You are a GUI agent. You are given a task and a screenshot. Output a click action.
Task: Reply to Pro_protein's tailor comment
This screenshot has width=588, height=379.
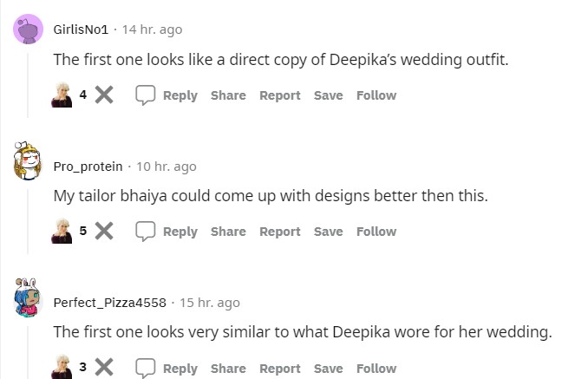pyautogui.click(x=167, y=232)
